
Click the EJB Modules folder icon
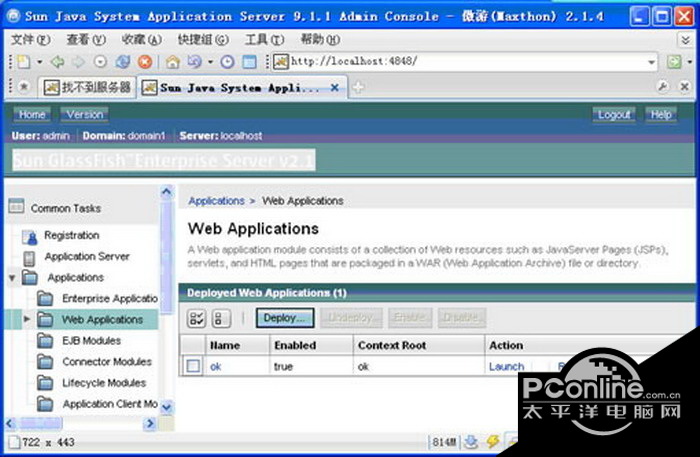coord(45,341)
